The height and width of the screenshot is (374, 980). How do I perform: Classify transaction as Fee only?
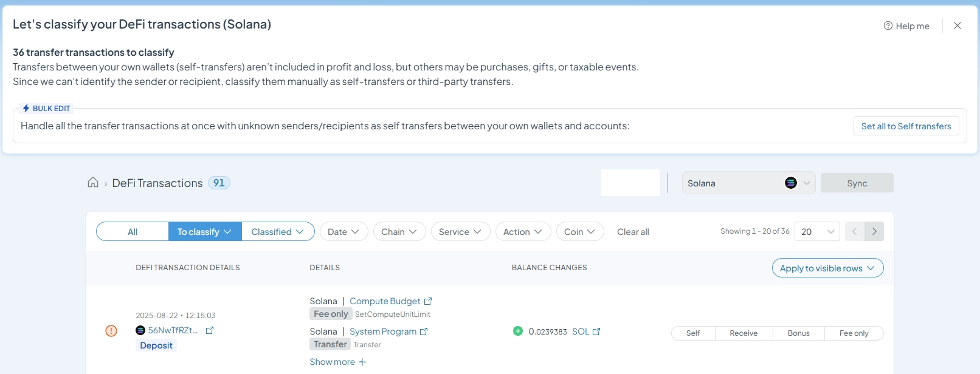854,333
